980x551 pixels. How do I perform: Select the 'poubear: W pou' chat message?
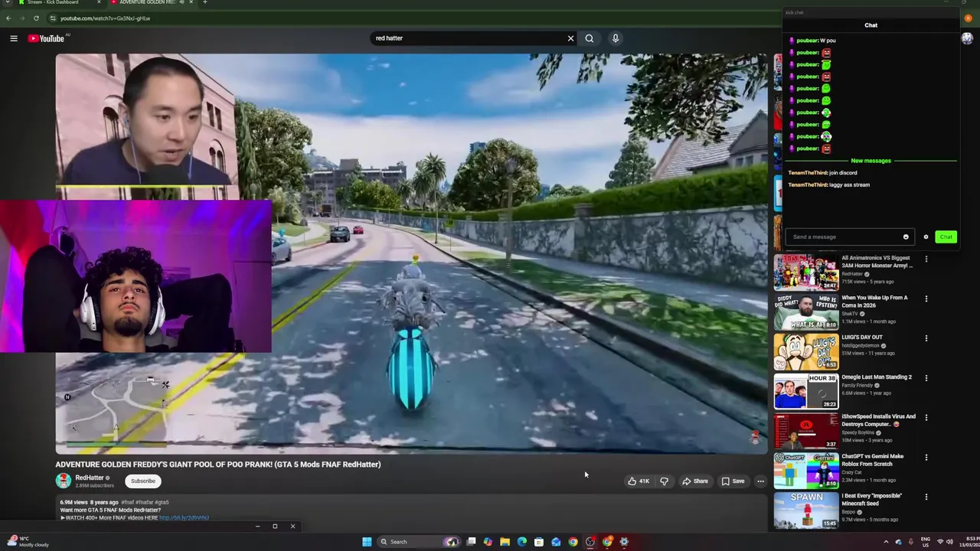[814, 41]
